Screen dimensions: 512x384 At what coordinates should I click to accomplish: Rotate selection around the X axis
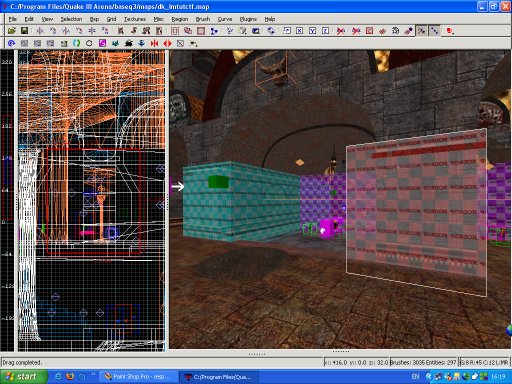coord(53,31)
